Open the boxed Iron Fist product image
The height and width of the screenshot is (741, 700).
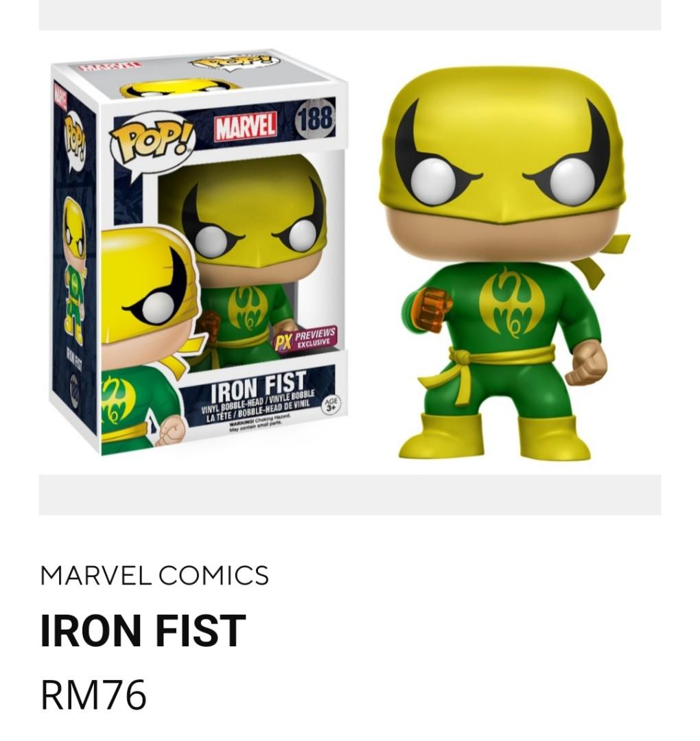tap(200, 252)
